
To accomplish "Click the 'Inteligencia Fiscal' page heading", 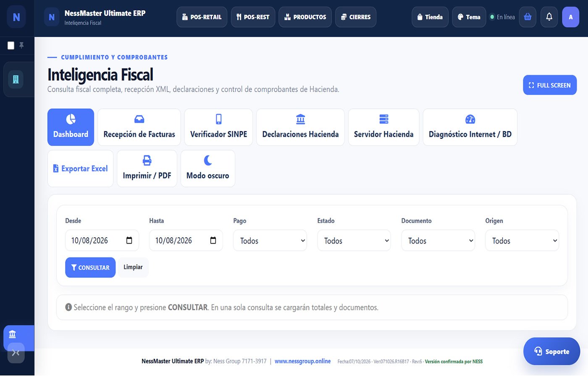I will pyautogui.click(x=100, y=75).
